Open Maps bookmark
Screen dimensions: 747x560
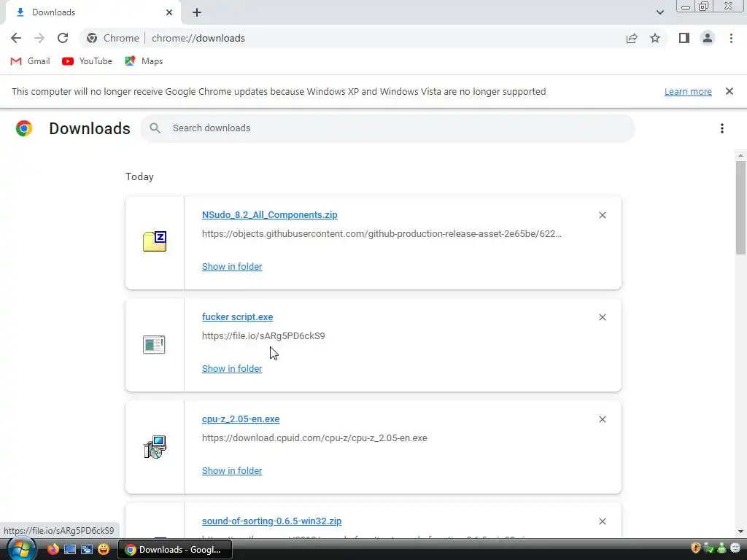point(144,61)
